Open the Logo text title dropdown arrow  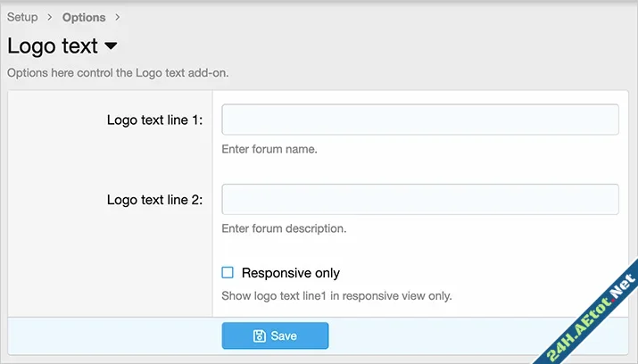112,45
